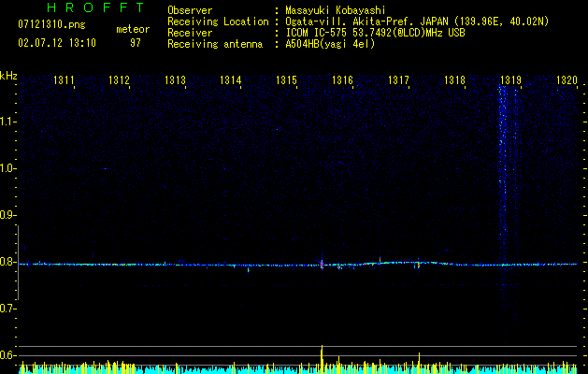Viewport: 588px width, 374px height.
Task: Click the 1311 time marker
Action: 64,80
